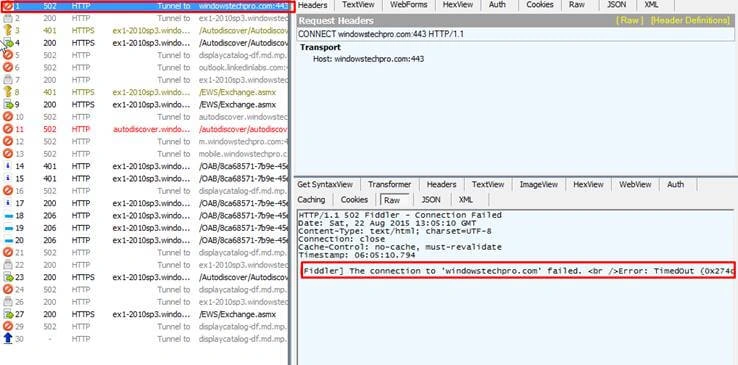The image size is (738, 365).
Task: Open the request Headers tab
Action: point(313,5)
